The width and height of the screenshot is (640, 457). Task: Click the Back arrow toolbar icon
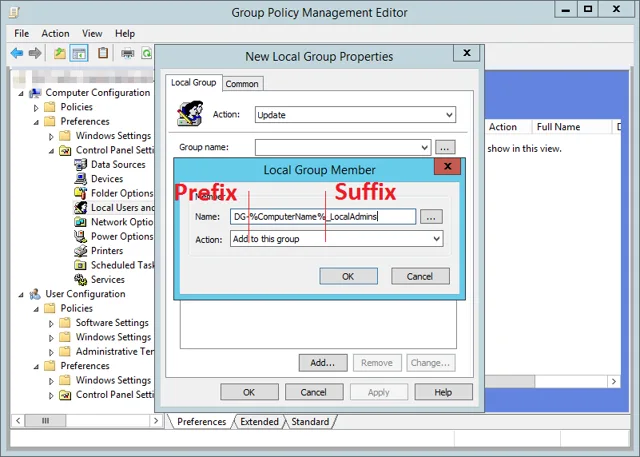(17, 53)
